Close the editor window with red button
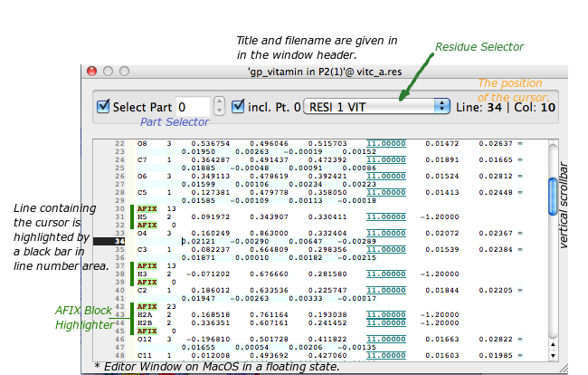Viewport: 588px width, 375px height. [x=92, y=71]
